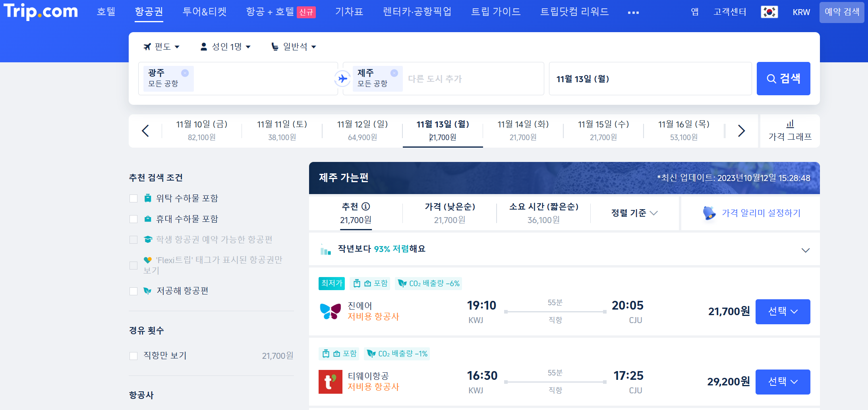Select the 21,700 won Jin Air flight
Screen dimensions: 868x410
point(782,312)
